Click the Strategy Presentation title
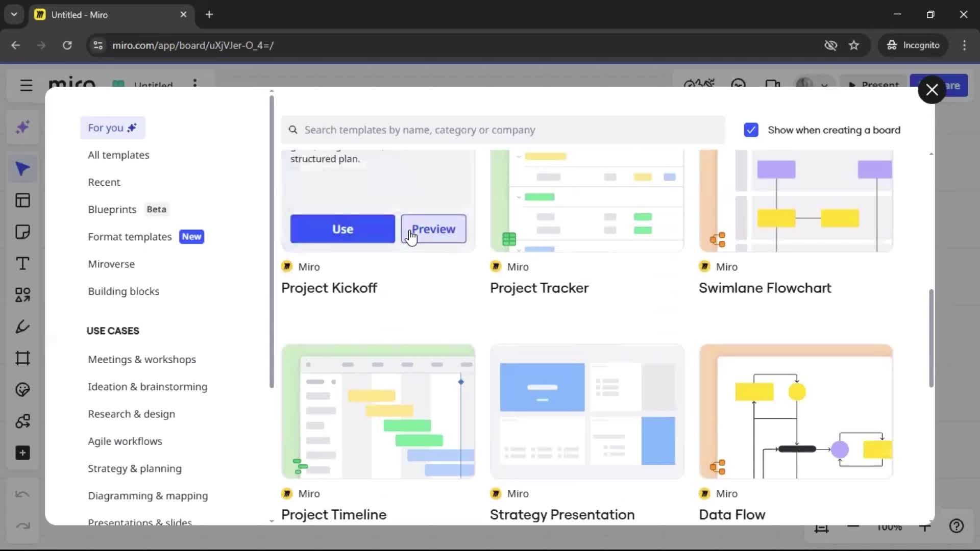980x551 pixels. point(562,515)
